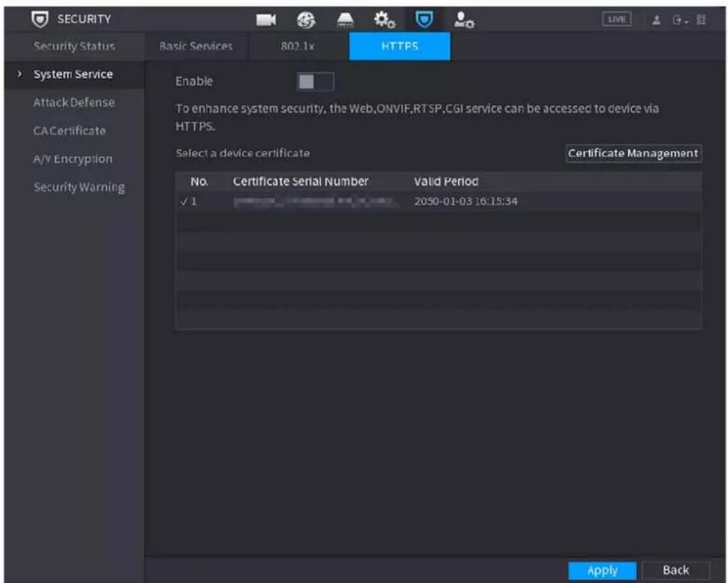Open the Camera settings icon
728x583 pixels.
[266, 20]
